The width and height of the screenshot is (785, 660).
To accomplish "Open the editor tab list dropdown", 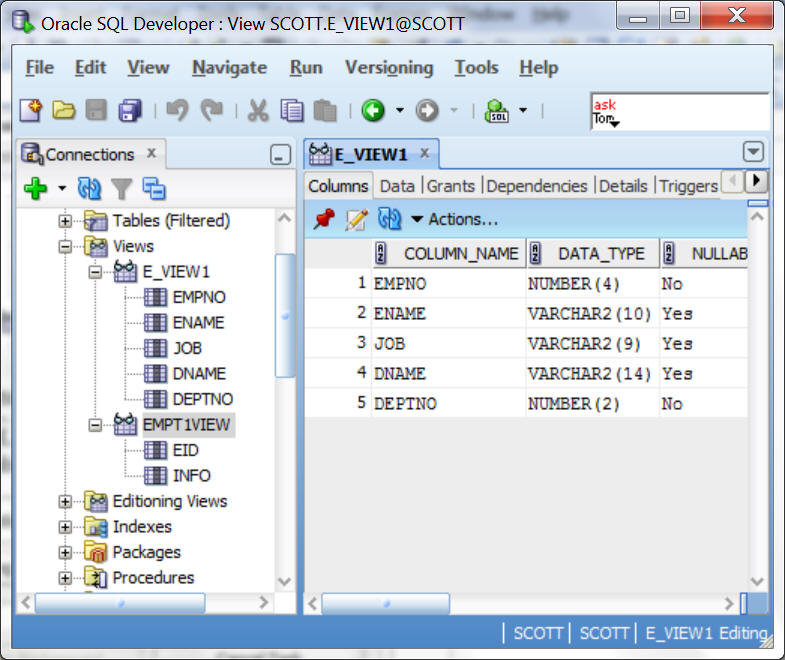I will tap(753, 152).
